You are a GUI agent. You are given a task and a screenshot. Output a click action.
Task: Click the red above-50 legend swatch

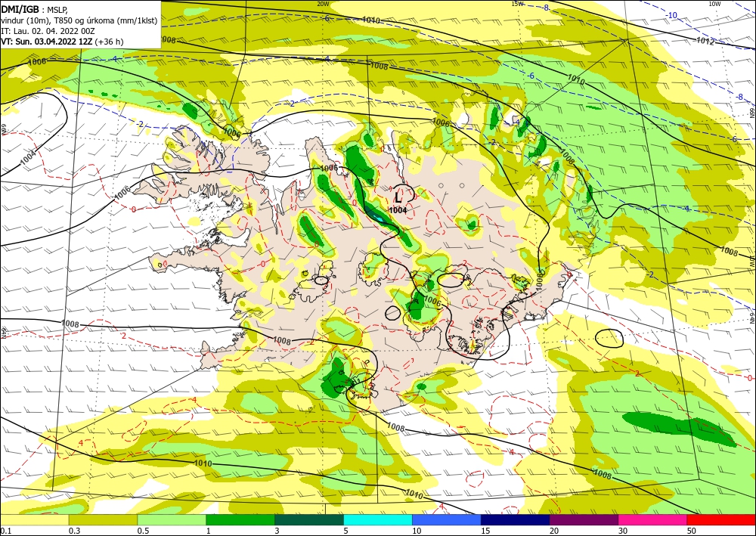pyautogui.click(x=721, y=519)
